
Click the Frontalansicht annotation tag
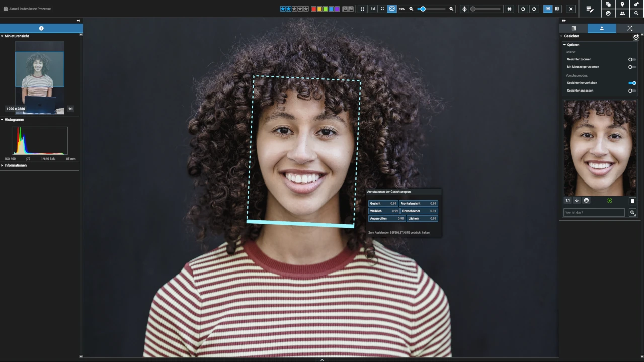point(419,204)
